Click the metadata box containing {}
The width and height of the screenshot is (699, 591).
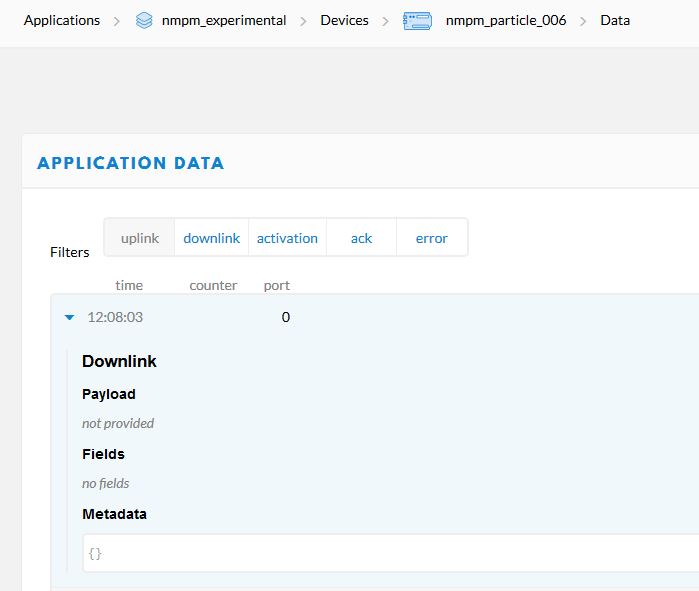pyautogui.click(x=391, y=553)
